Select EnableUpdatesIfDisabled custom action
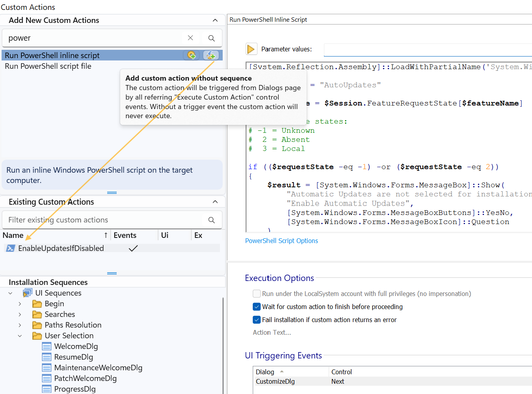Viewport: 532px width, 394px height. [112, 248]
